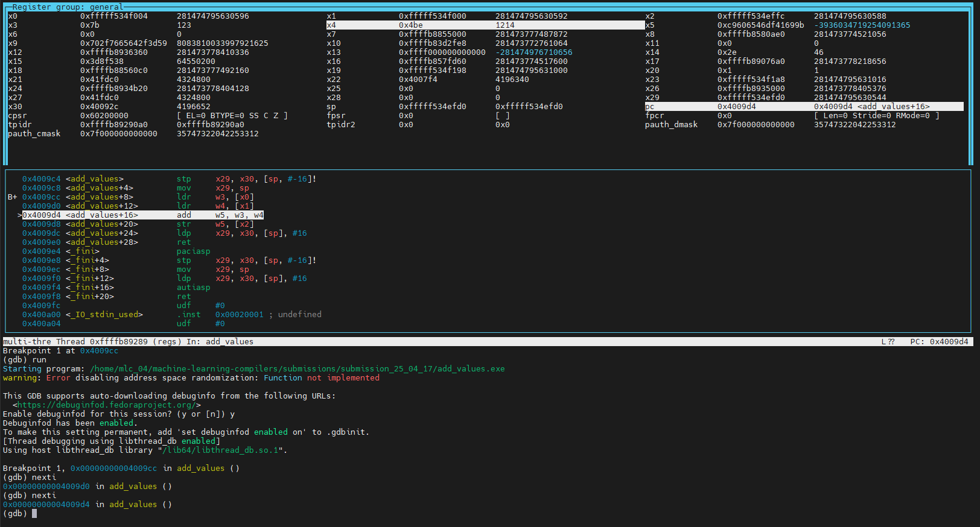The height and width of the screenshot is (527, 980).
Task: Click the 'PC: 0x4009d4' status entry
Action: pos(939,342)
